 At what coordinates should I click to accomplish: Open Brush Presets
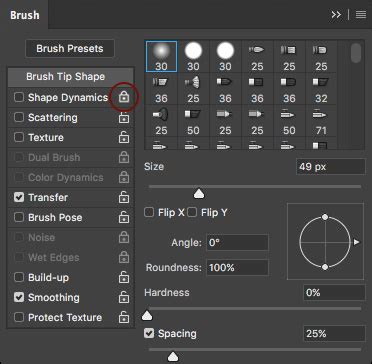click(x=70, y=49)
